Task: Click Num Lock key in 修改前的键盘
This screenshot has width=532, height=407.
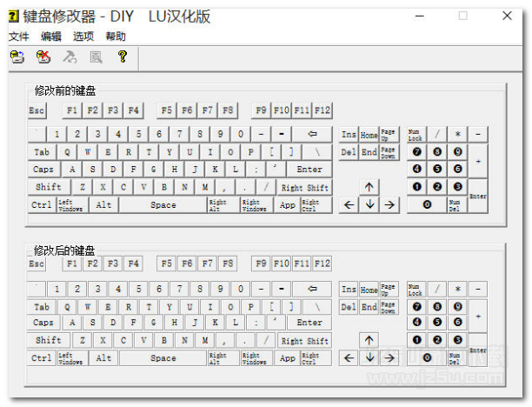Action: point(416,135)
